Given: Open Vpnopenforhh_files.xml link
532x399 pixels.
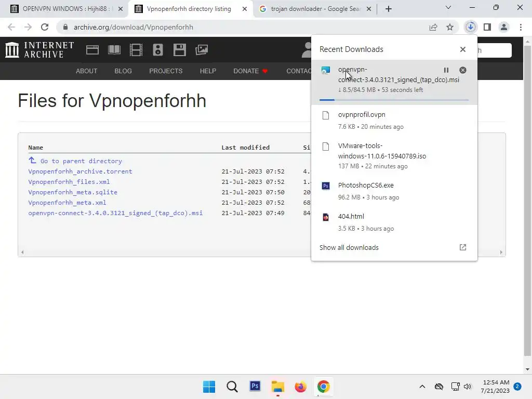Looking at the screenshot, I should (69, 182).
